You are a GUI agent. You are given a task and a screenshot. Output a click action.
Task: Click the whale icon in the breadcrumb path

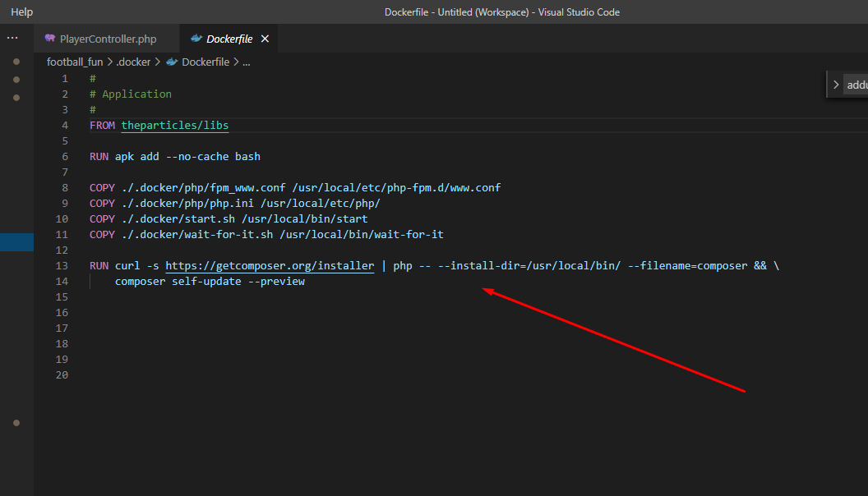[172, 62]
